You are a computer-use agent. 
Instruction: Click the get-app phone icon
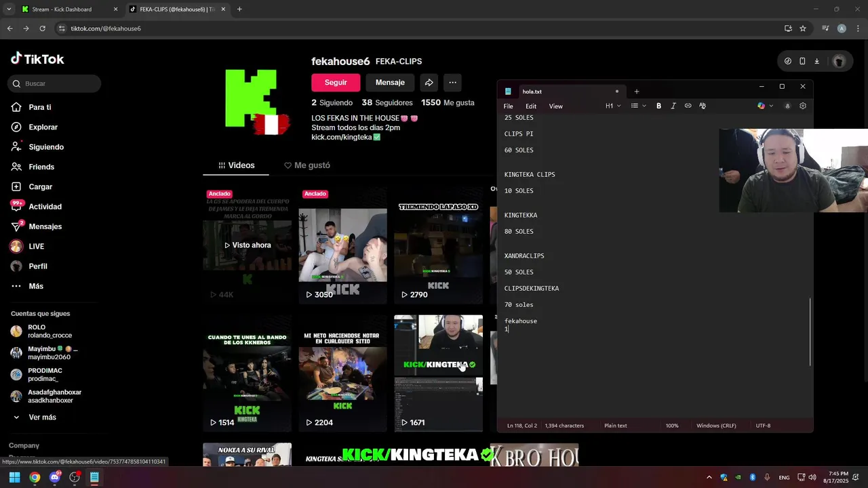[x=802, y=61]
